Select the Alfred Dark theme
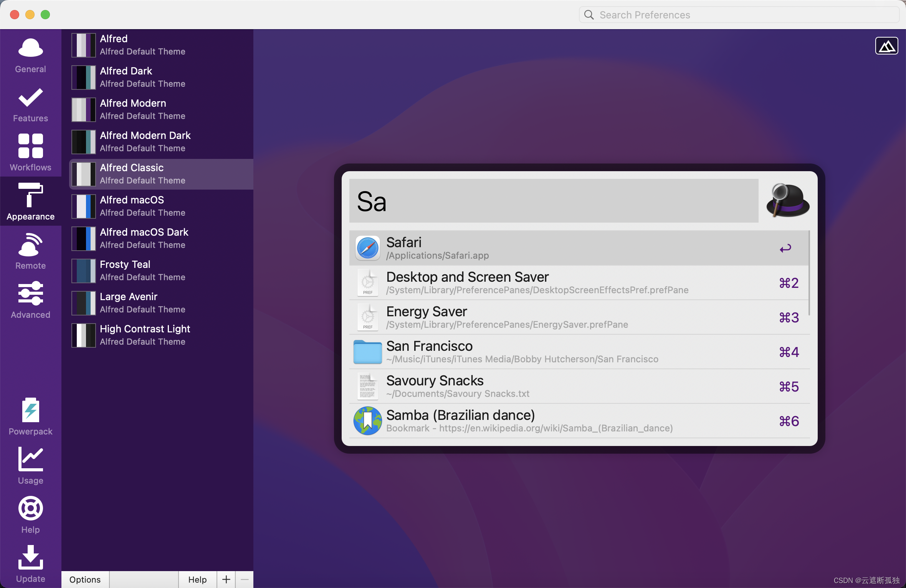 tap(161, 77)
